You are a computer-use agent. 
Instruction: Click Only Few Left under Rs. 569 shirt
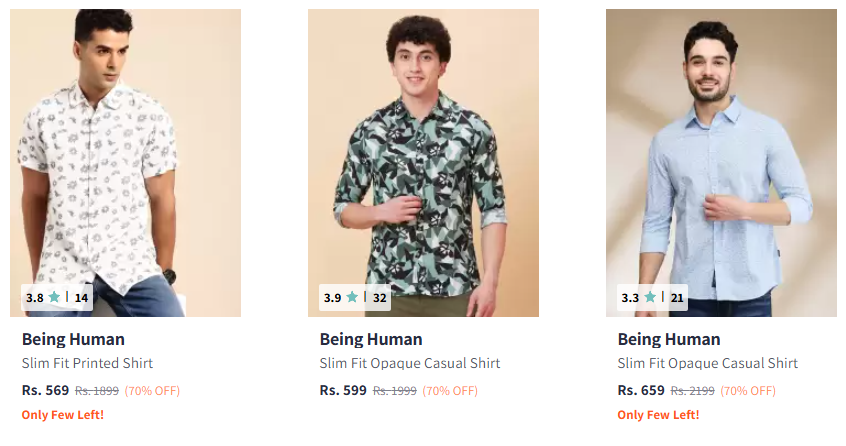(62, 414)
